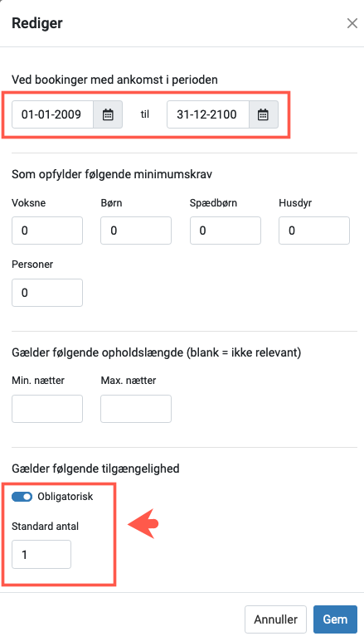
Task: Save changes with the Gem button
Action: click(x=335, y=619)
